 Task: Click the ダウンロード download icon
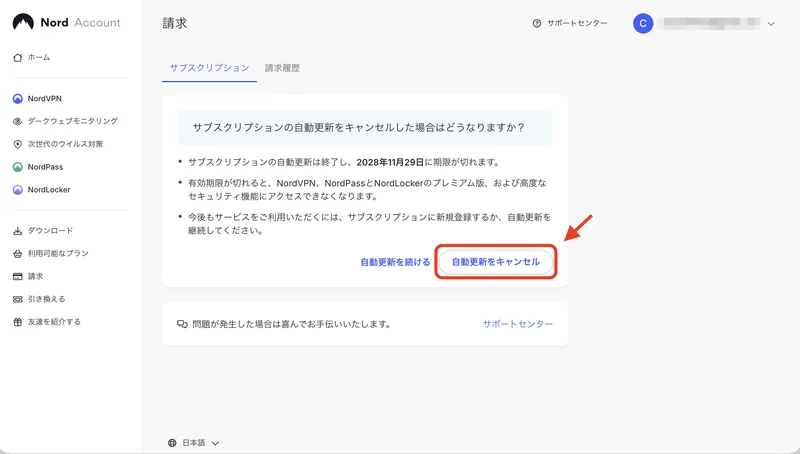(17, 231)
